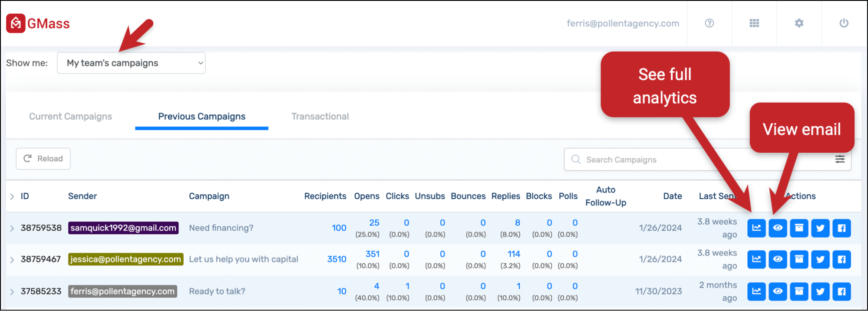The height and width of the screenshot is (311, 868).
Task: Click campaign name Need financing?
Action: point(221,228)
